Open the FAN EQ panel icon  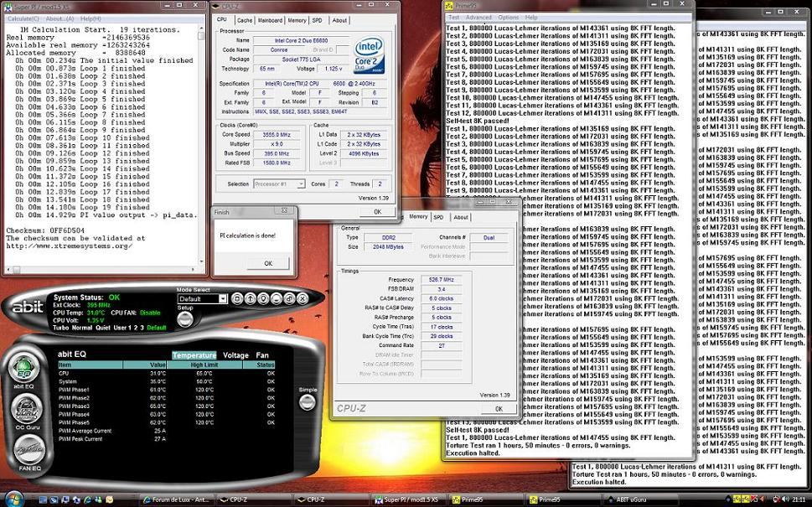pyautogui.click(x=29, y=449)
